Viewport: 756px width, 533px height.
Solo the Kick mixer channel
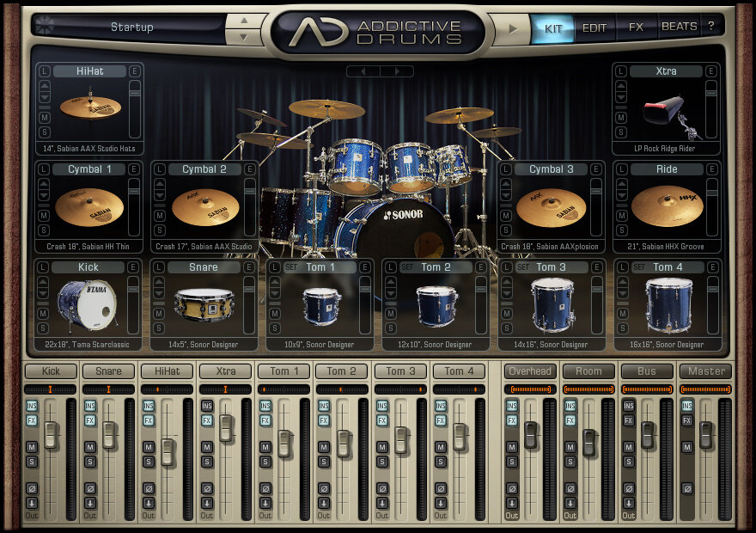click(x=32, y=463)
